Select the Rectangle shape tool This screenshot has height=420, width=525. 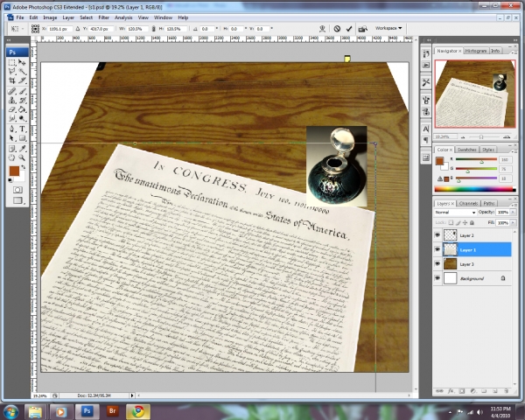pos(22,138)
